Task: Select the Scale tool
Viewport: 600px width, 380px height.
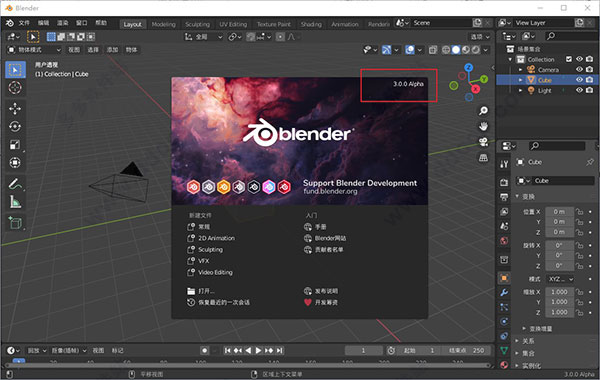Action: [x=15, y=145]
